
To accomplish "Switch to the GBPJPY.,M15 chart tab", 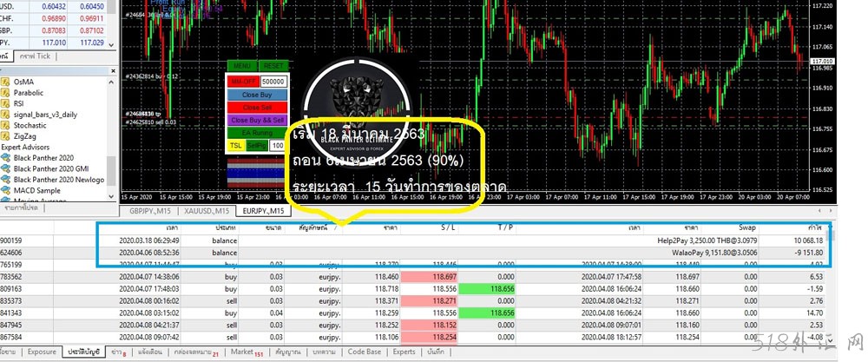I will (151, 211).
